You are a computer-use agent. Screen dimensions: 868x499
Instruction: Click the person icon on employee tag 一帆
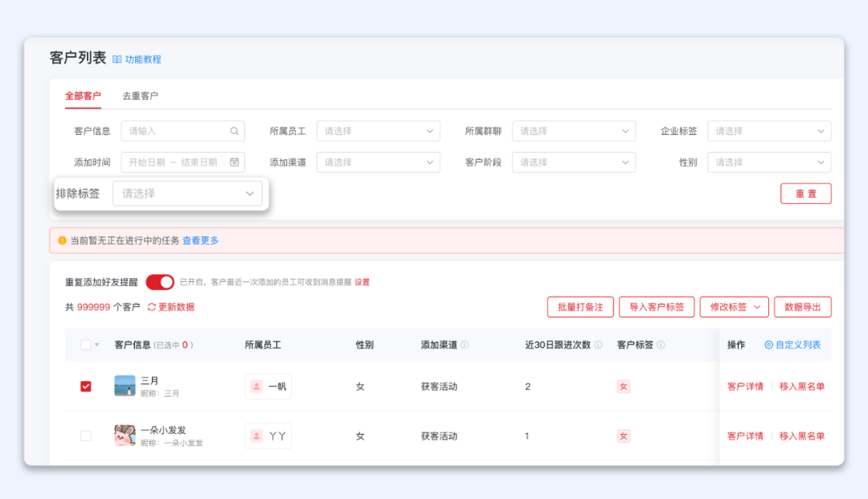click(x=258, y=386)
